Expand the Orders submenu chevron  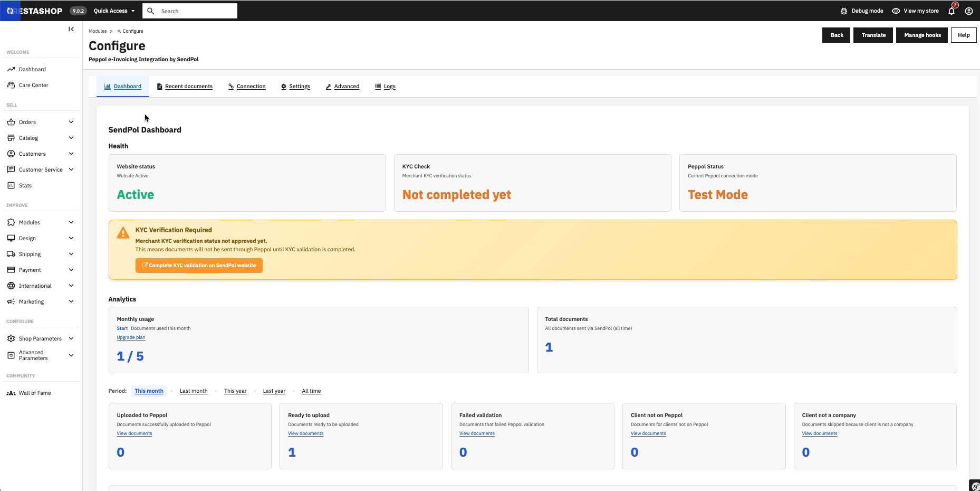[x=71, y=122]
